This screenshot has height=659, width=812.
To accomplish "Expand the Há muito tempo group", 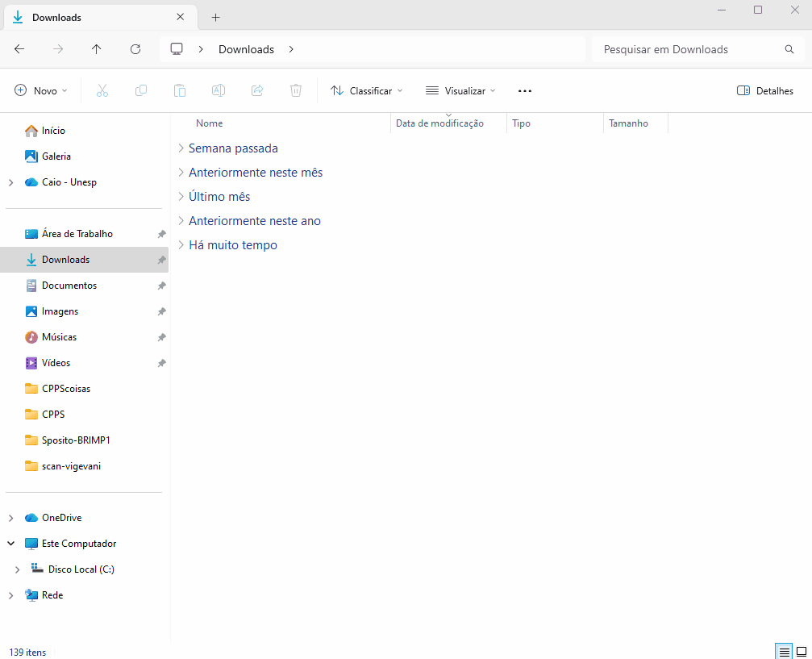I will 181,245.
